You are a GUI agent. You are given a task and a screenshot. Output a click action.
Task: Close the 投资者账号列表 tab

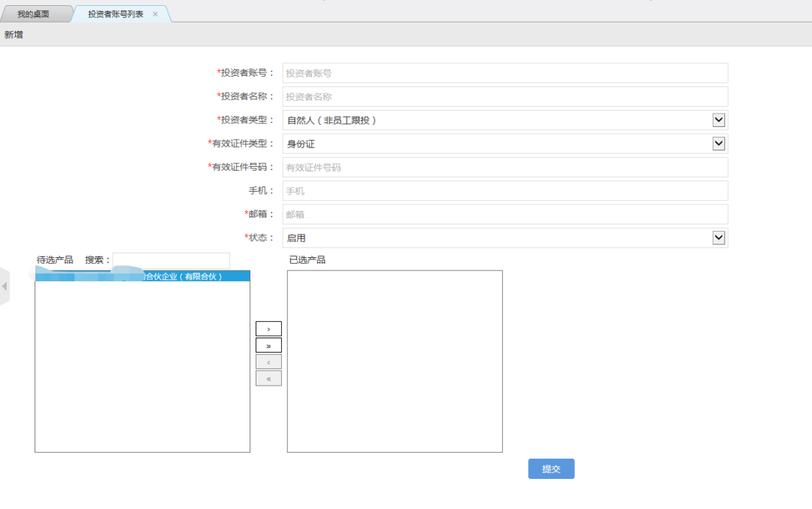tap(155, 14)
